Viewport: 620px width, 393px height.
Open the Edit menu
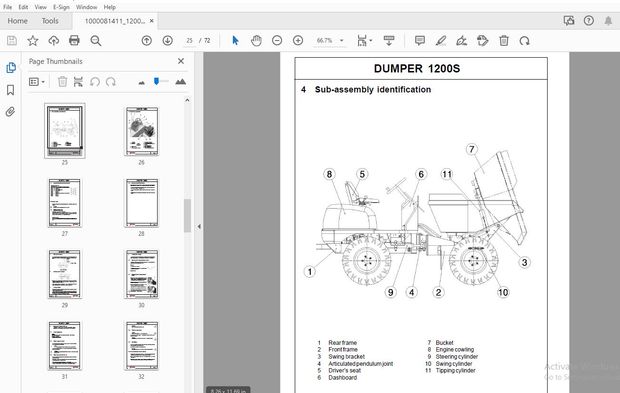tap(23, 7)
